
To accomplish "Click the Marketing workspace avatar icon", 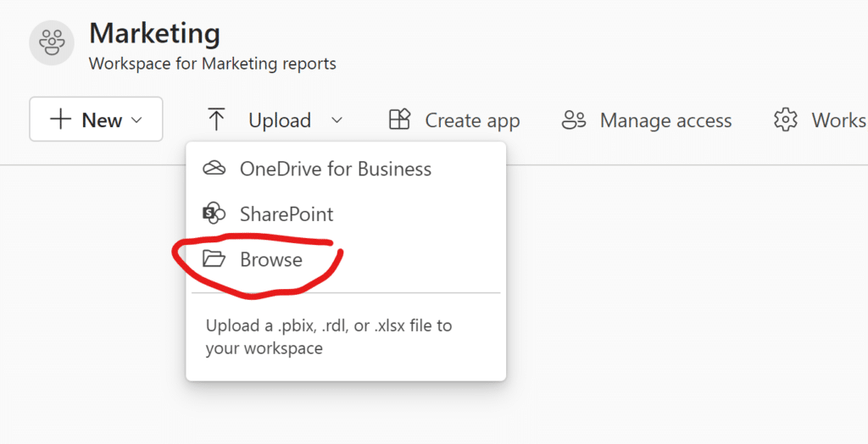I will (52, 42).
